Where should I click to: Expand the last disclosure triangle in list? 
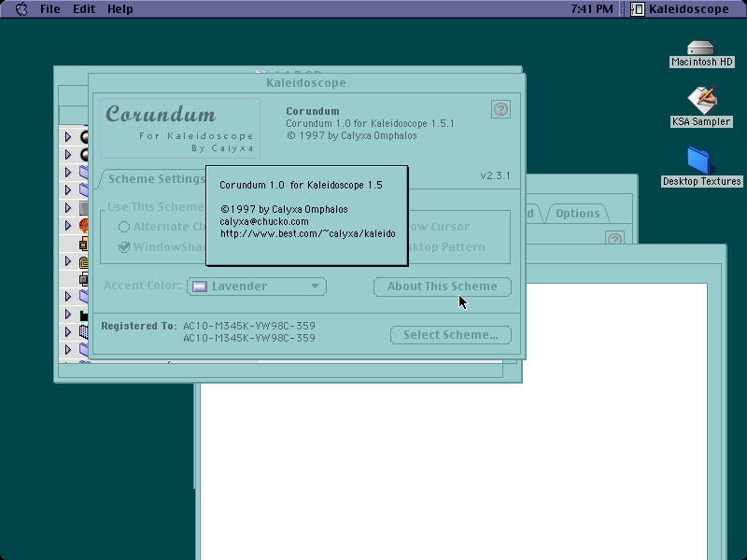[68, 349]
